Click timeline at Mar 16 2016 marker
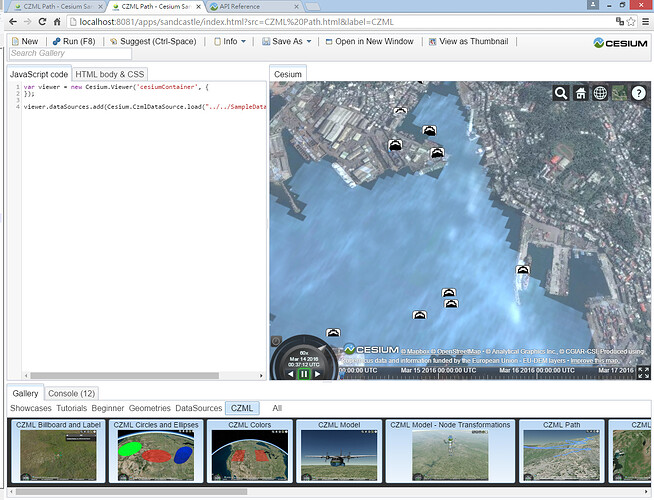The height and width of the screenshot is (500, 654). [x=537, y=371]
